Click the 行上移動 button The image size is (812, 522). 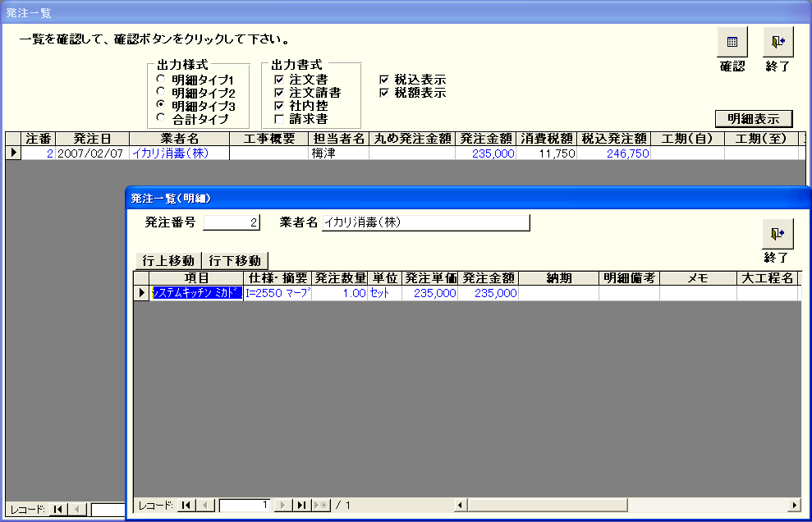(x=168, y=260)
